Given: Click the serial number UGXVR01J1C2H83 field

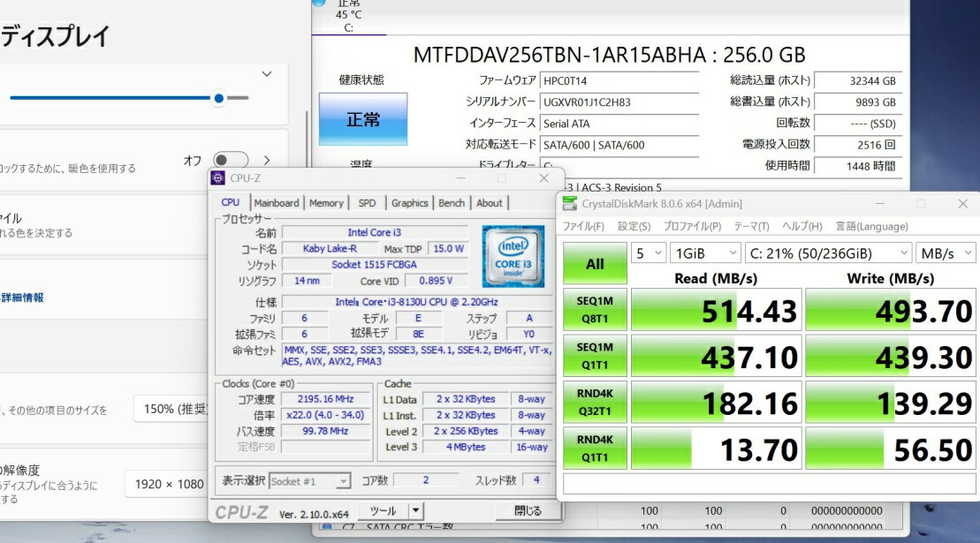Looking at the screenshot, I should click(619, 102).
